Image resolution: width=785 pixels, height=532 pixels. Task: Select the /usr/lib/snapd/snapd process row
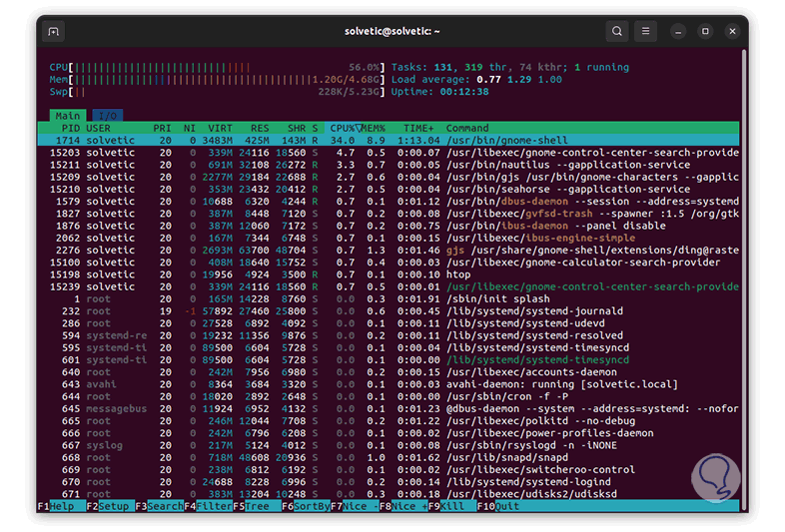tap(389, 458)
